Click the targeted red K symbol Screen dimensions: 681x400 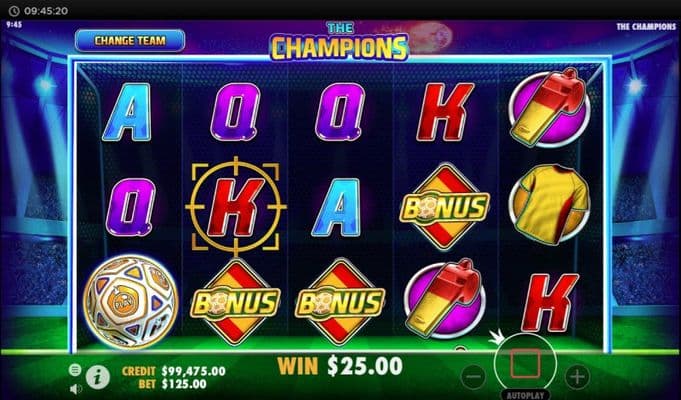click(236, 207)
